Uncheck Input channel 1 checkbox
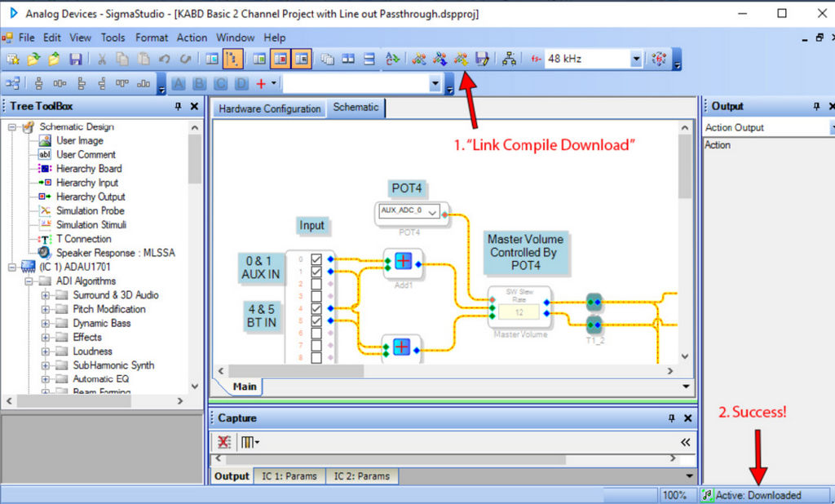 click(x=316, y=272)
